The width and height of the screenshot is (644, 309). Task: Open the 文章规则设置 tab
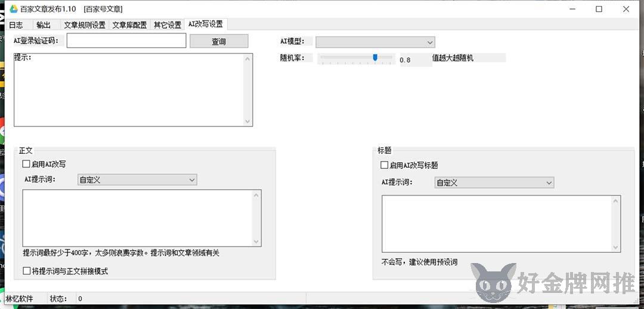pyautogui.click(x=85, y=24)
